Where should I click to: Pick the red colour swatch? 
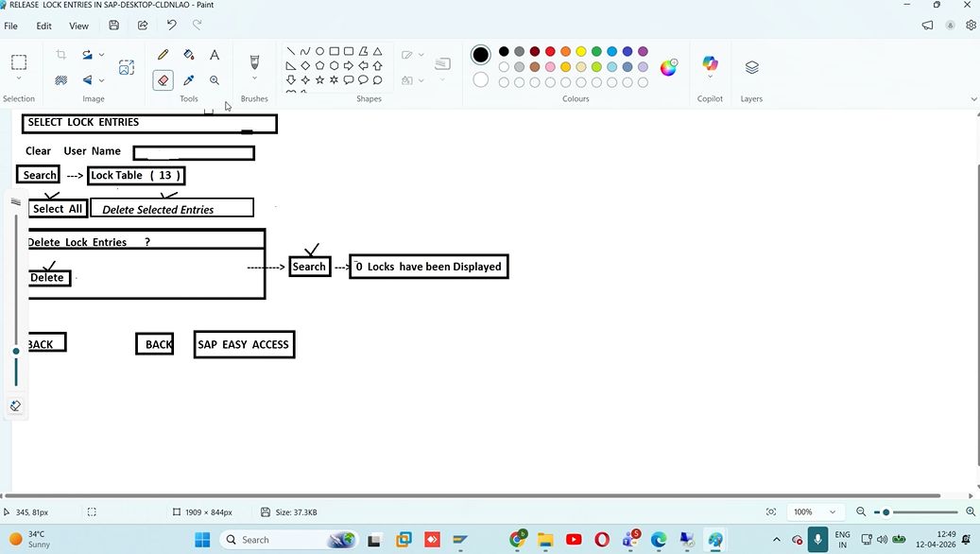coord(550,52)
